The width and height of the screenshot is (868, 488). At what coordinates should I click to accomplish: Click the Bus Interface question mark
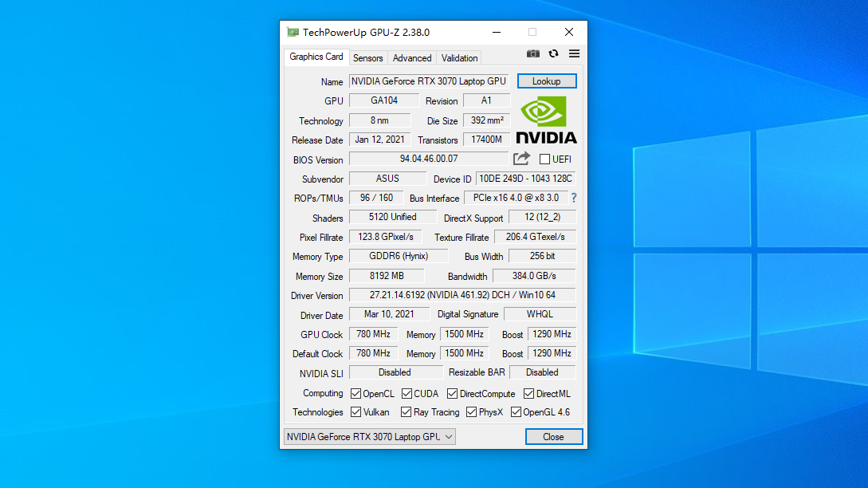point(573,198)
